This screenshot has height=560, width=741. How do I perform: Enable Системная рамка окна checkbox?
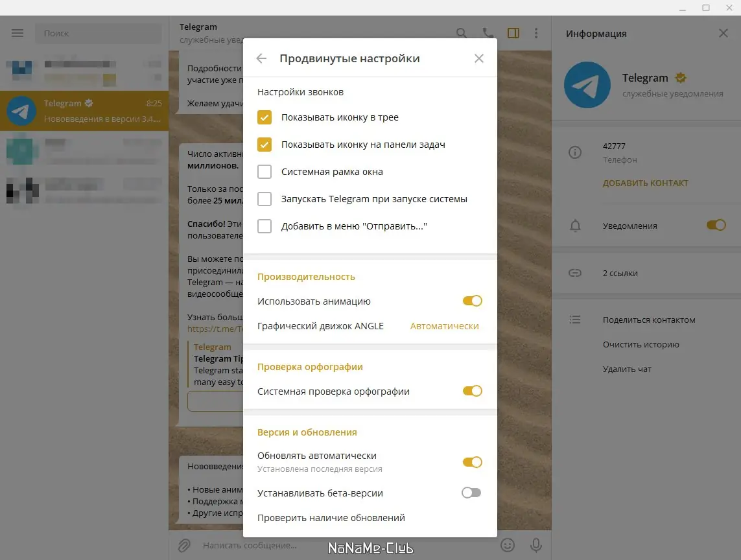(x=264, y=172)
